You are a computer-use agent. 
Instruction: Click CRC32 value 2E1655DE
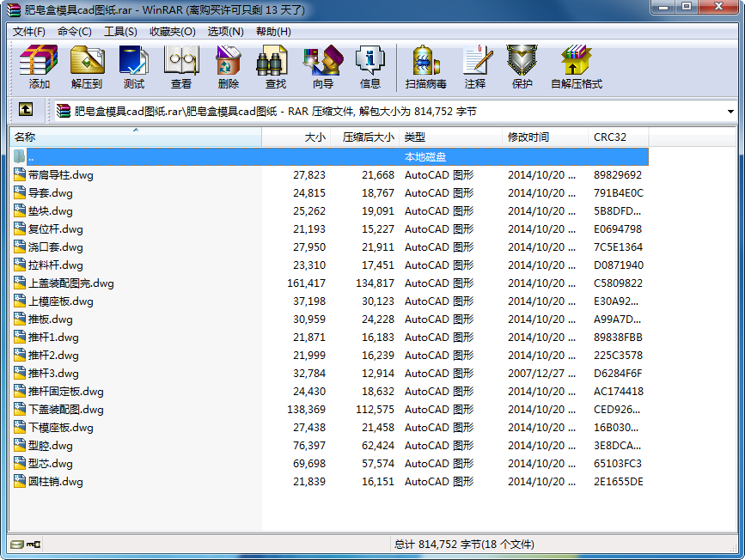click(619, 482)
